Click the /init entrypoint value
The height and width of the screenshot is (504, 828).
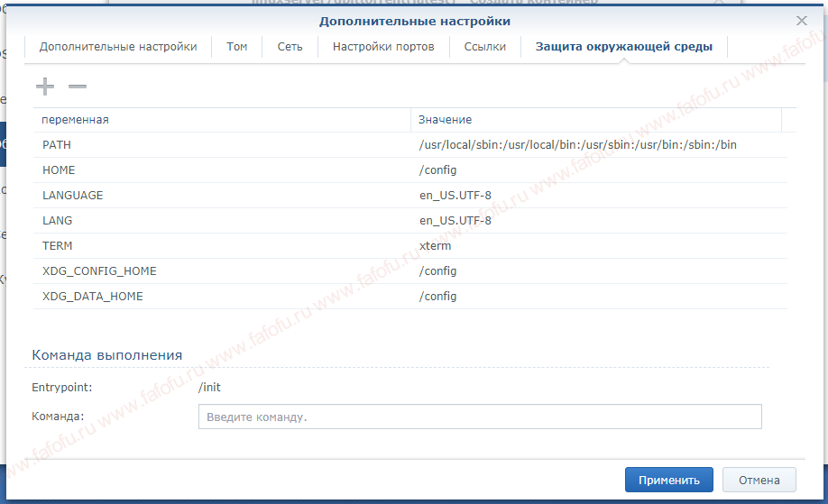(x=209, y=388)
